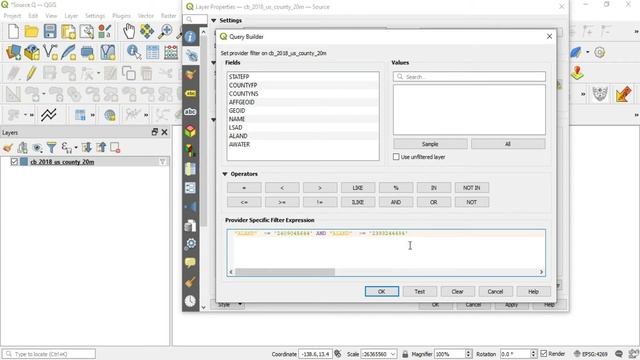Viewport: 640px width, 360px height.
Task: Click the Sample values button
Action: [430, 144]
